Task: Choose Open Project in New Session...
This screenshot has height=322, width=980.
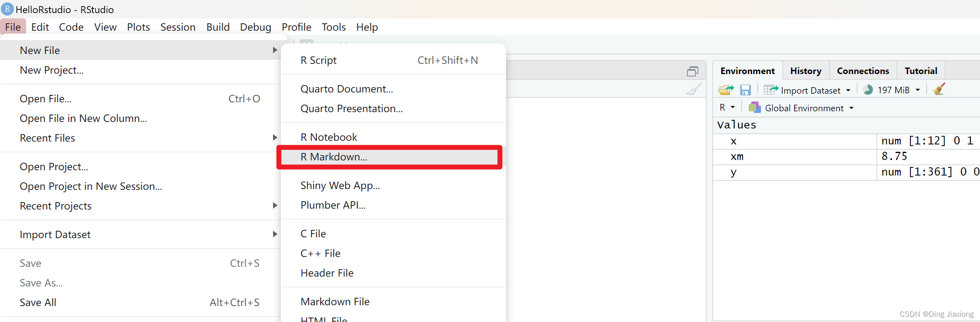Action: 140,186
